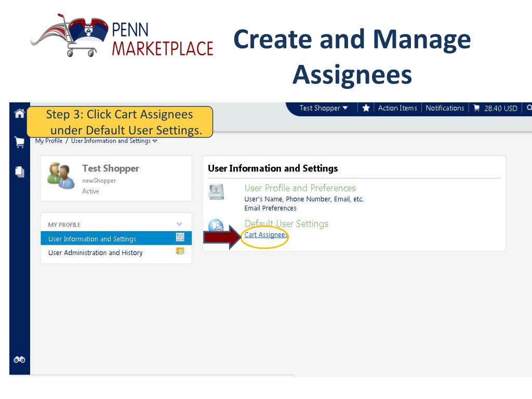This screenshot has width=532, height=399.
Task: Open User Profile and Preferences link
Action: point(300,188)
